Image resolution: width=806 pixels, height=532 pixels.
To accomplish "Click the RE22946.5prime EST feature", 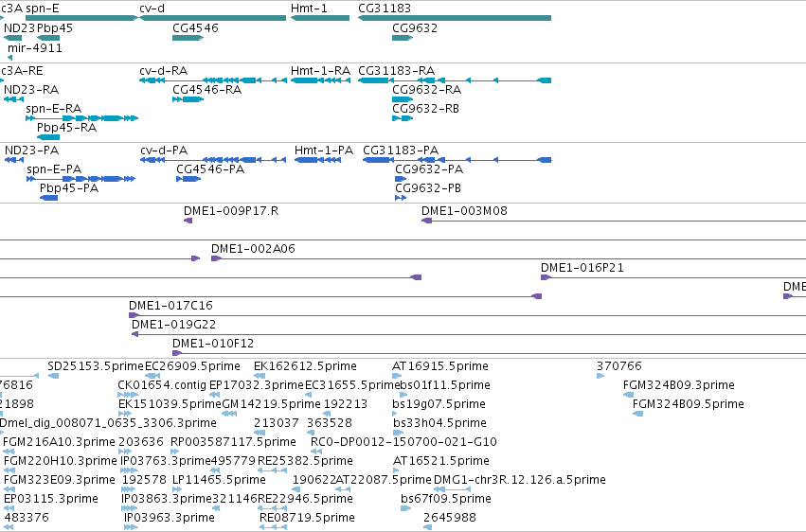I will click(x=273, y=509).
